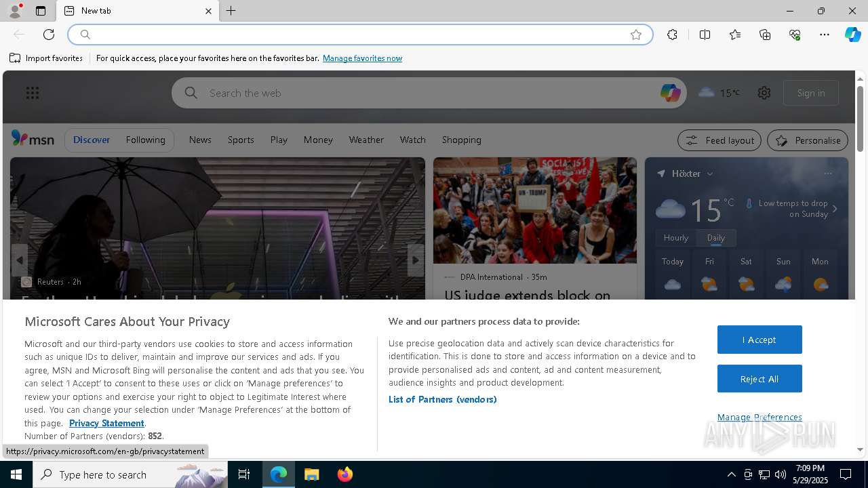
Task: Close the New tab tab
Action: pos(208,11)
